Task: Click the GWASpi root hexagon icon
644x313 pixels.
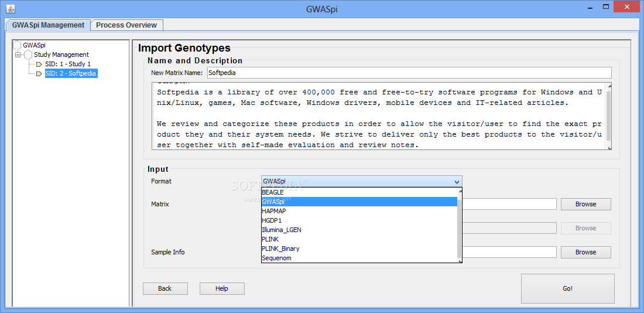Action: click(17, 45)
